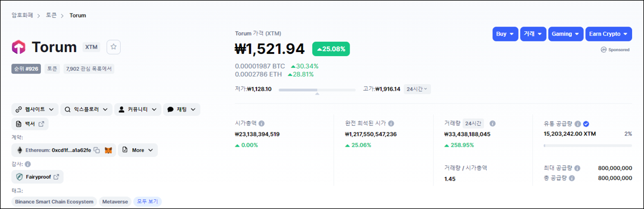Add token to MetaMask via fox icon

[108, 151]
